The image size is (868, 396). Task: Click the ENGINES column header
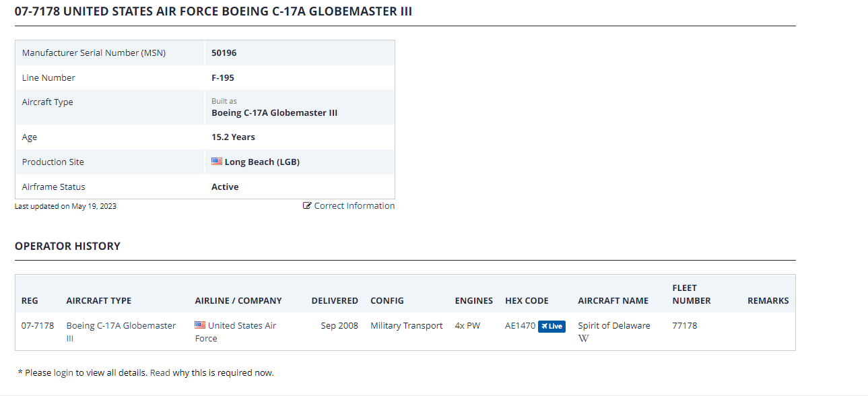coord(474,301)
